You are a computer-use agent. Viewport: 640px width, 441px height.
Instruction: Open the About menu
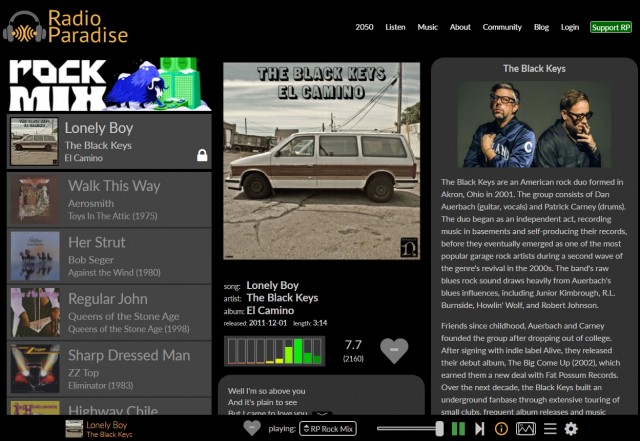pyautogui.click(x=460, y=27)
